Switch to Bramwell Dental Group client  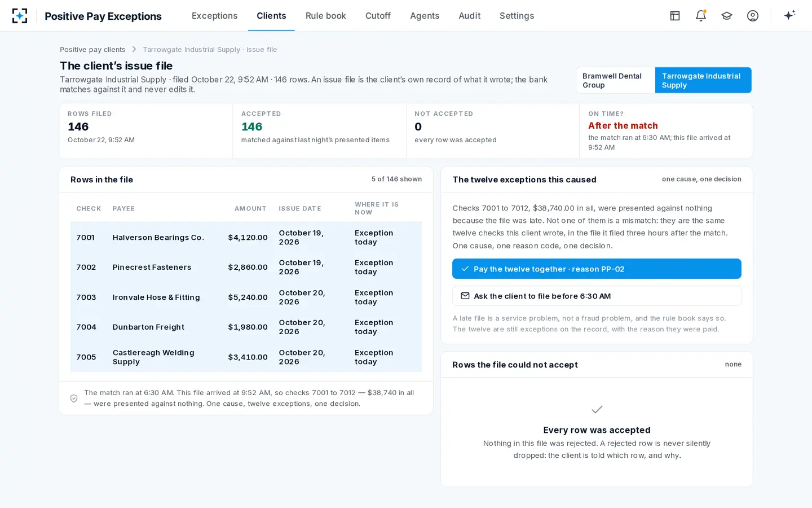coord(616,80)
